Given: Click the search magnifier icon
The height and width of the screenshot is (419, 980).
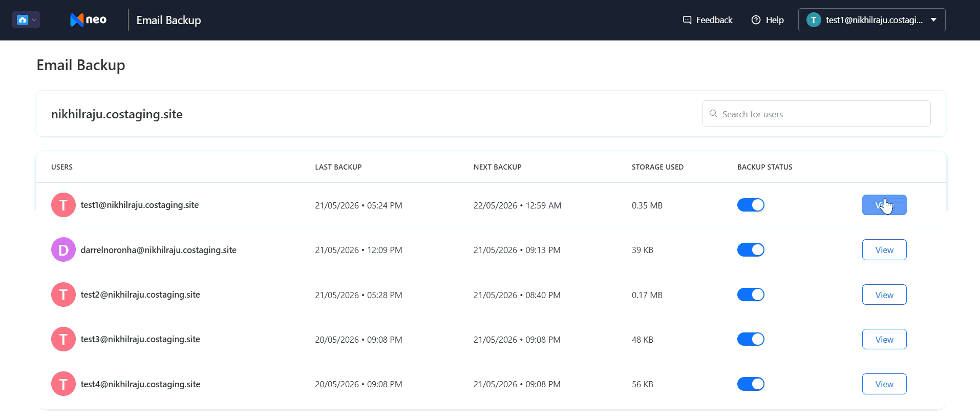Looking at the screenshot, I should (x=713, y=114).
